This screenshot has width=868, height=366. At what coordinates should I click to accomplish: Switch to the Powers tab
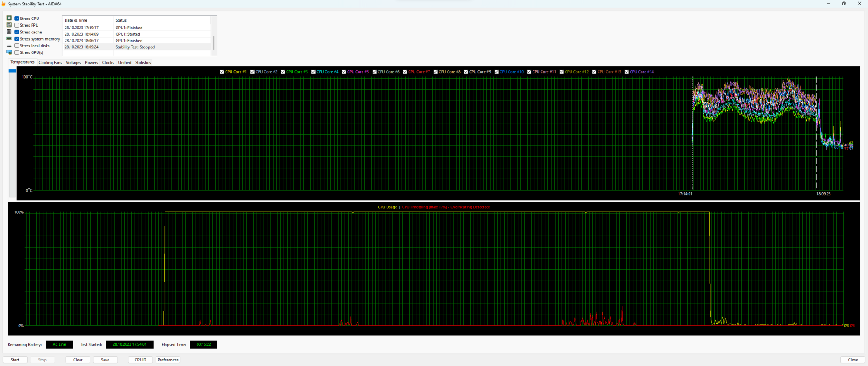(x=91, y=63)
